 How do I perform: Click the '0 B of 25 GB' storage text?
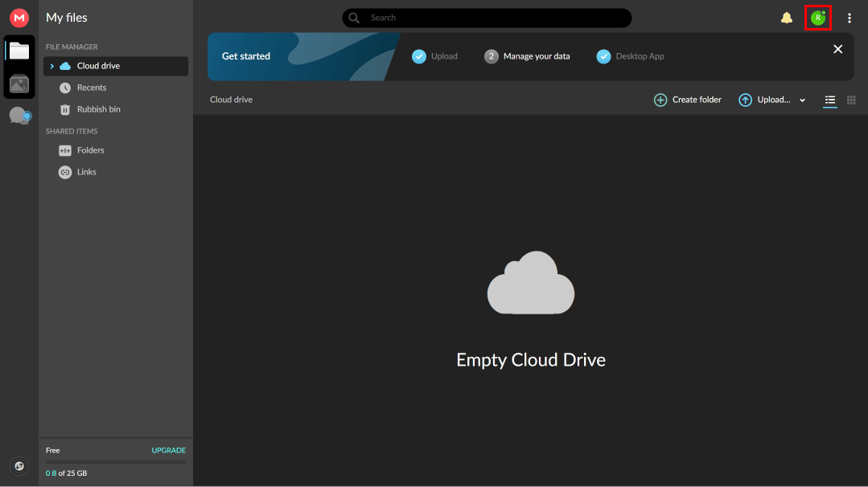(67, 473)
